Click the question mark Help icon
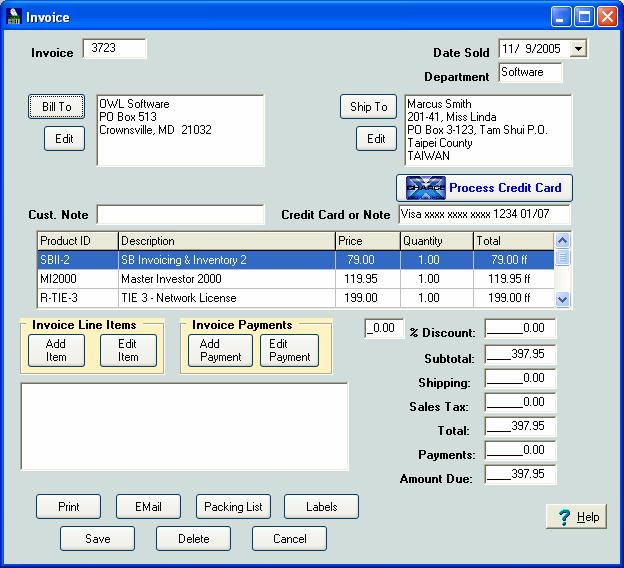Viewport: 624px width, 568px height. tap(564, 517)
